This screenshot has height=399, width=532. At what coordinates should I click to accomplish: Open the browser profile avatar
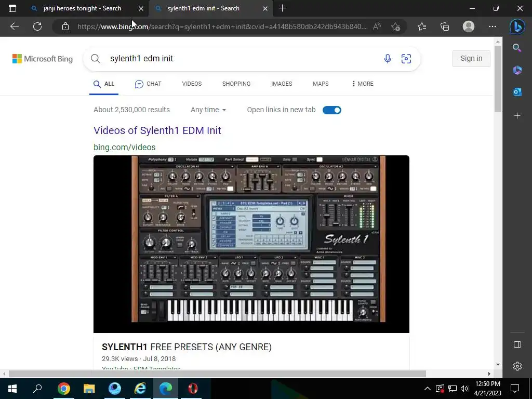pos(469,26)
